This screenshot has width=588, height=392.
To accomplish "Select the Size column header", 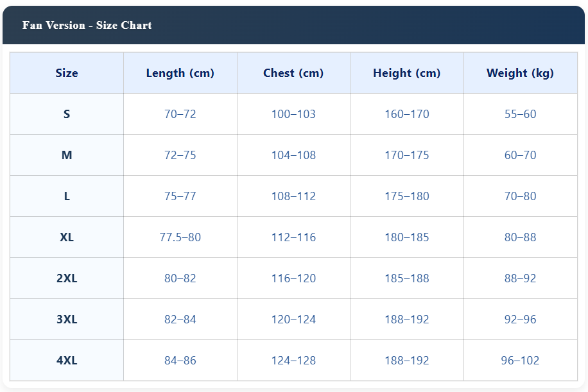I will [x=67, y=73].
